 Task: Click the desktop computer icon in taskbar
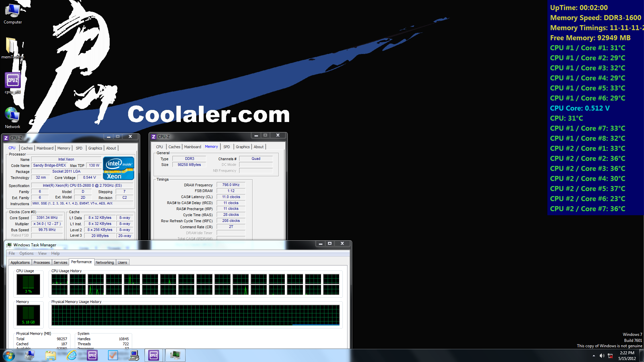tap(134, 355)
